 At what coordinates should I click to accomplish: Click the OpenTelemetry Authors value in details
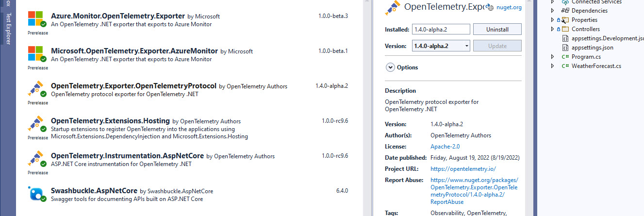[461, 135]
